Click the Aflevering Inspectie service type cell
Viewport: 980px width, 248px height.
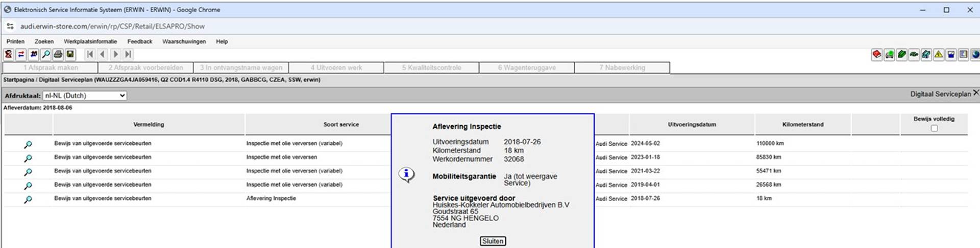pyautogui.click(x=271, y=198)
